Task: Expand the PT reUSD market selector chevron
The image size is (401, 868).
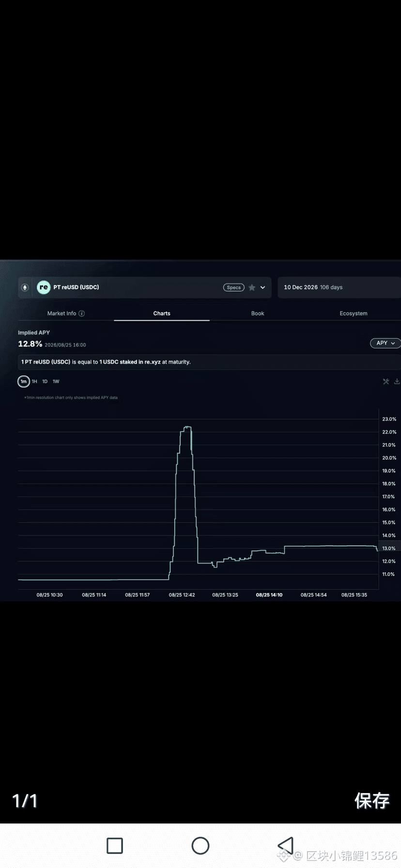Action: pos(262,287)
